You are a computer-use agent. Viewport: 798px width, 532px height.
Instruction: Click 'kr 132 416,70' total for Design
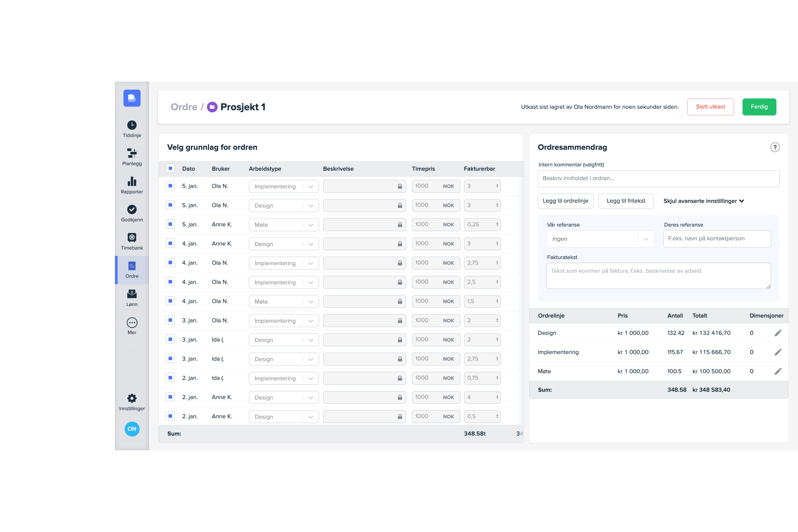711,333
